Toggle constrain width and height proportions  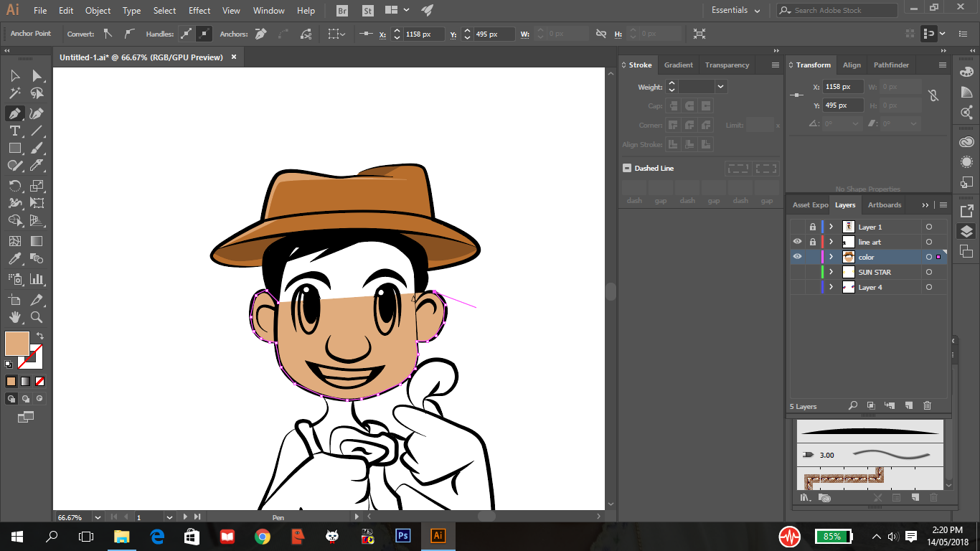pos(933,95)
